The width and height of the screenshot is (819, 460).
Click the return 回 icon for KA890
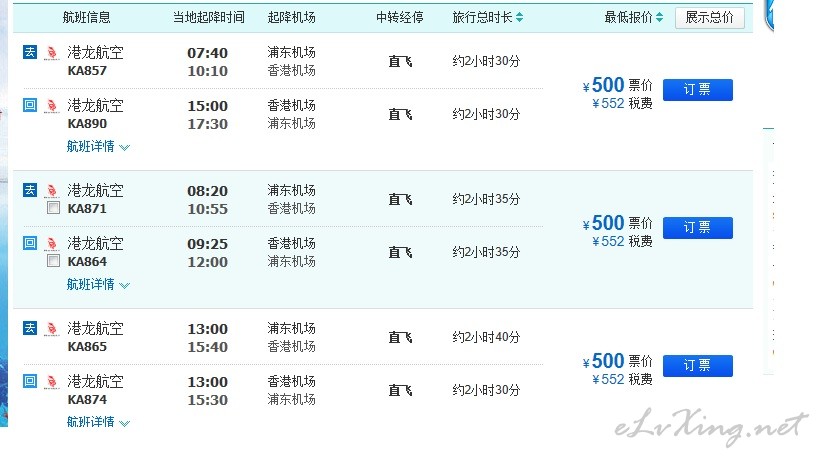pyautogui.click(x=30, y=105)
